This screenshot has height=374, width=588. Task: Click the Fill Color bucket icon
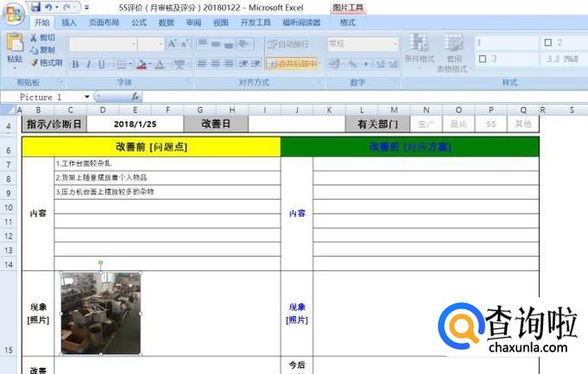[x=142, y=65]
